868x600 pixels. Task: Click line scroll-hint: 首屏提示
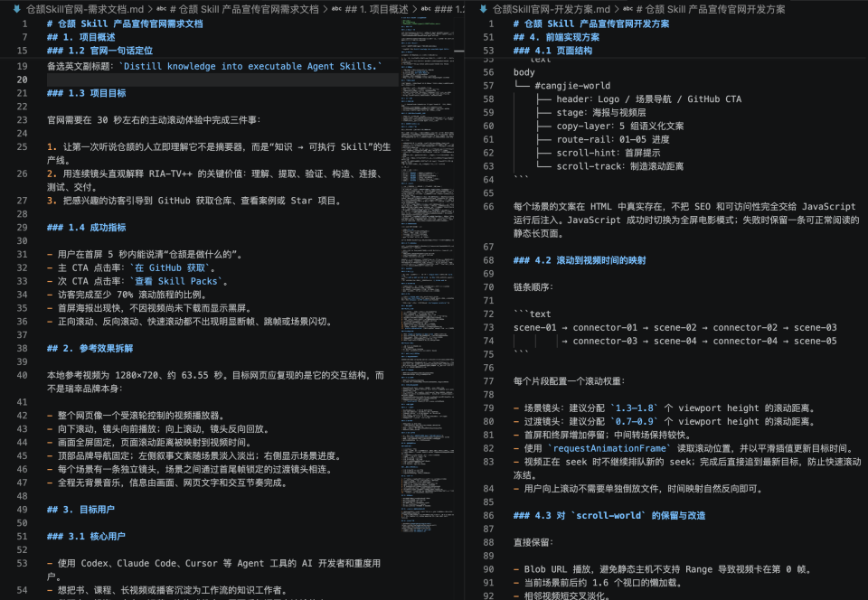click(609, 153)
